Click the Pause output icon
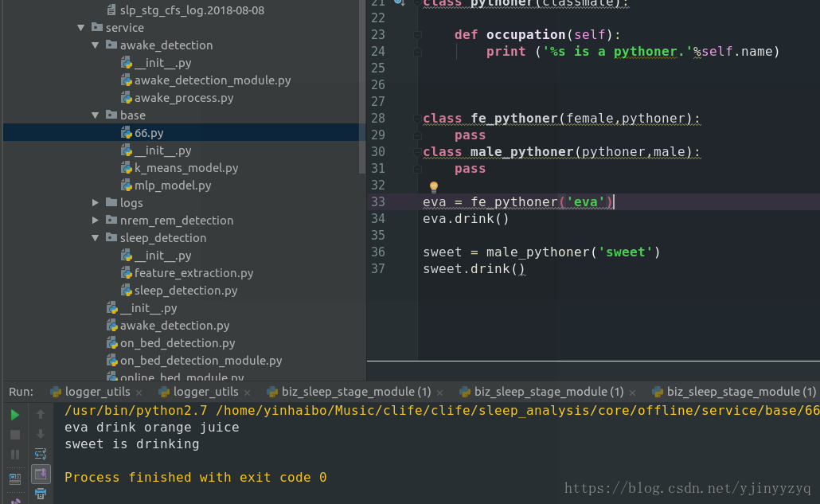The height and width of the screenshot is (504, 820). coord(15,455)
